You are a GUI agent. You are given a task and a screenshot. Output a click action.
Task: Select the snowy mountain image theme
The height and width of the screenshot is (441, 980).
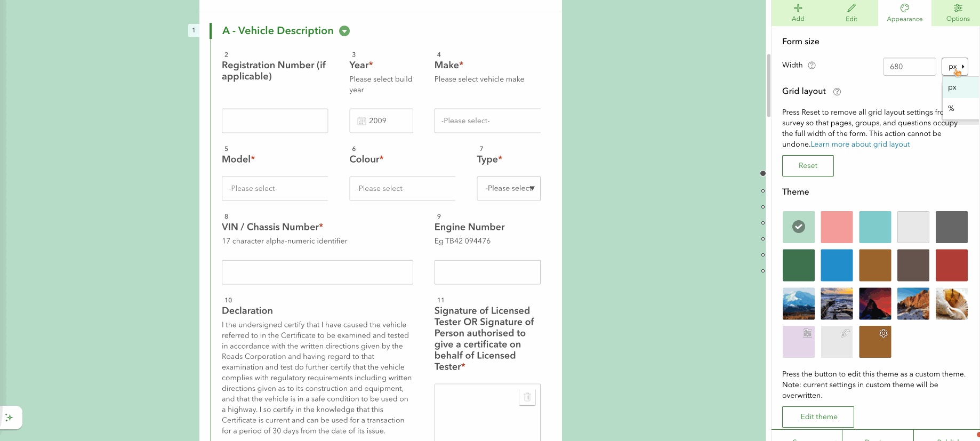tap(798, 303)
